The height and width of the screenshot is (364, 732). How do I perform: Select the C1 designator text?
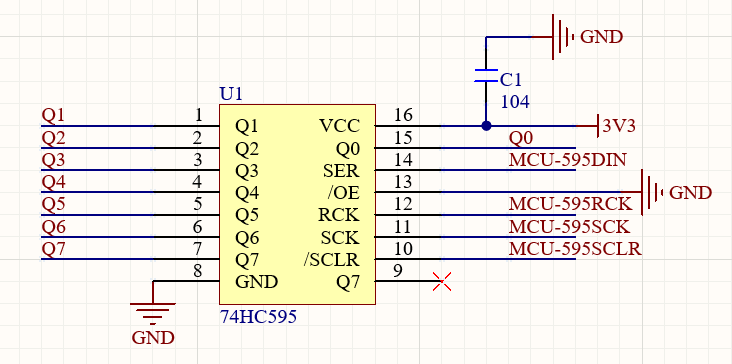click(510, 80)
